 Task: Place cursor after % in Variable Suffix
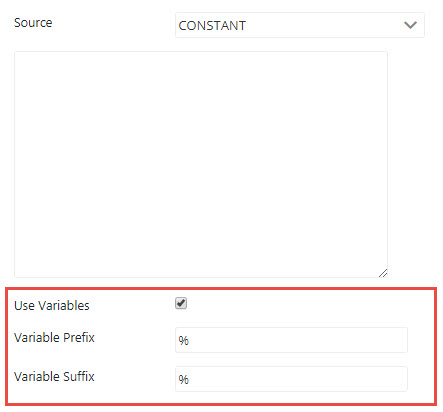189,379
